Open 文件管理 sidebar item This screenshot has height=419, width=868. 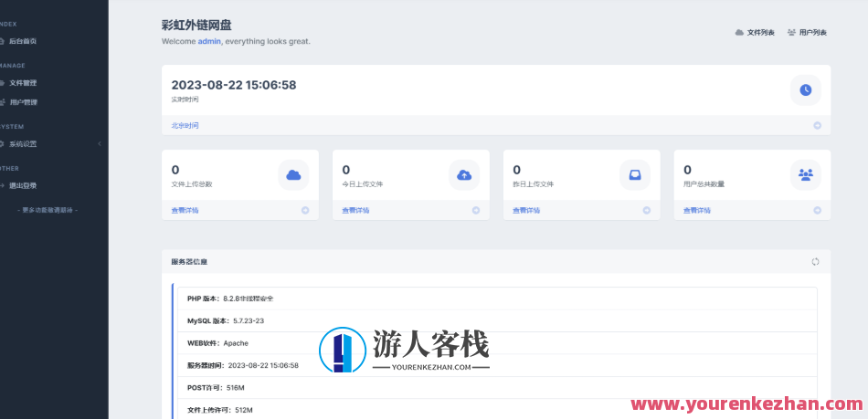click(23, 83)
